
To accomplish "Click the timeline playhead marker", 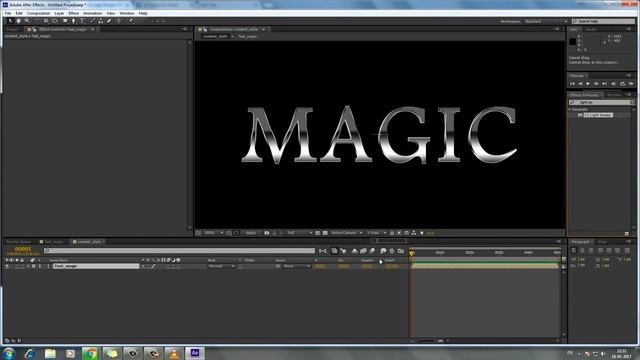I will pos(412,253).
